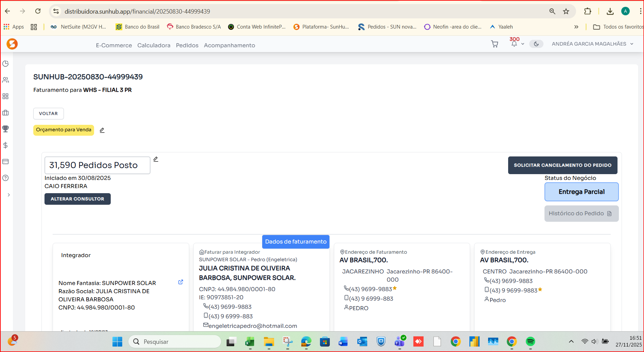
Task: Open the E-Commerce menu
Action: coord(114,45)
